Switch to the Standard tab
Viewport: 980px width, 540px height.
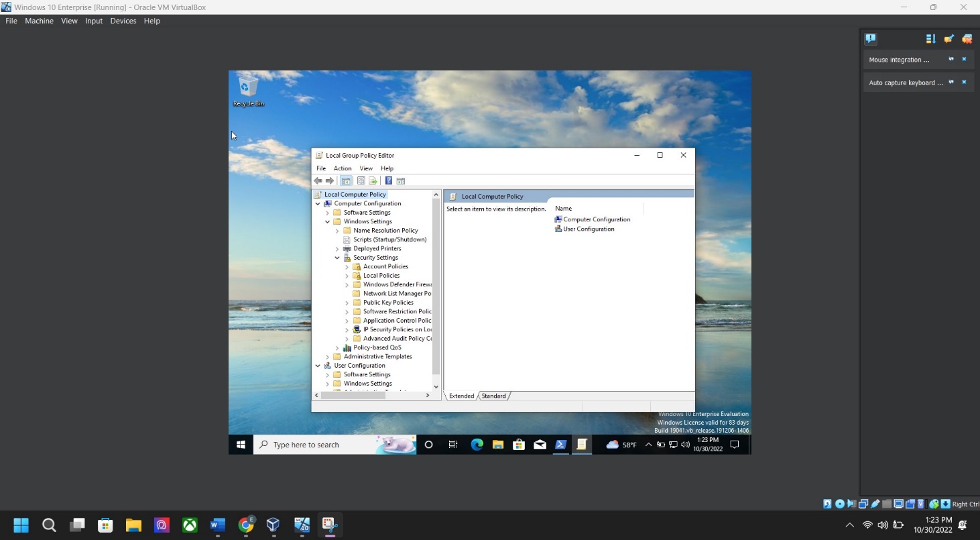click(494, 396)
